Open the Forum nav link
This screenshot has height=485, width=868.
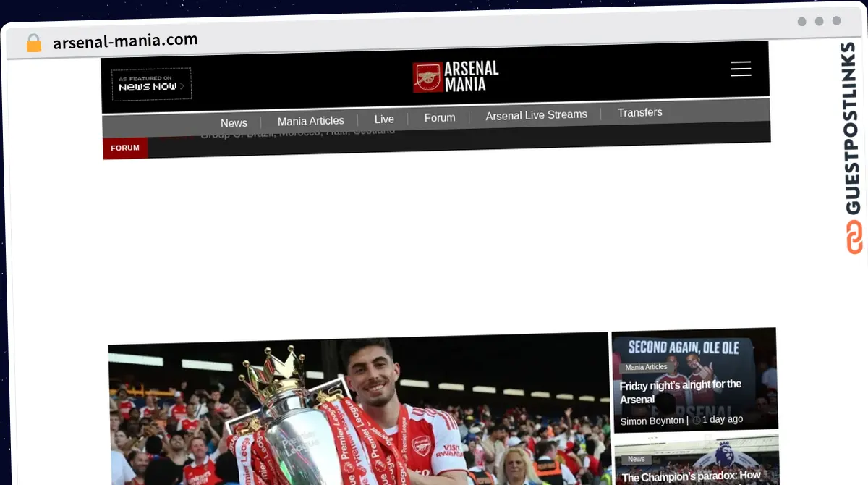(440, 117)
